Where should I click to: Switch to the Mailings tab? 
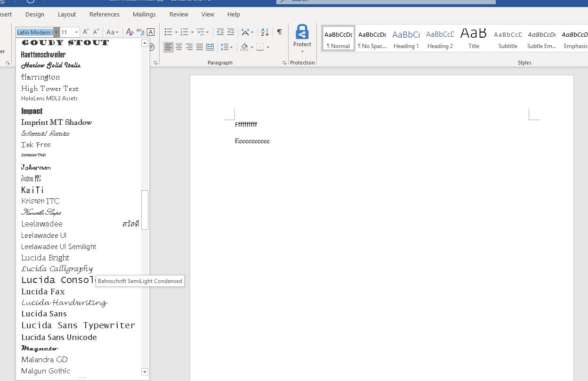144,15
